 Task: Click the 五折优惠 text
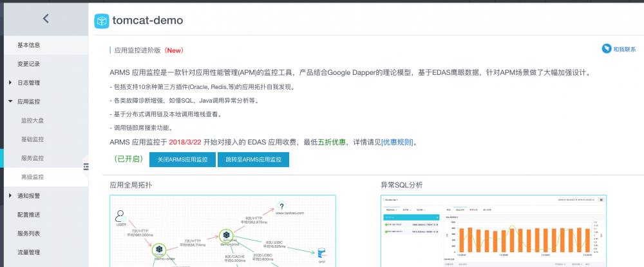coord(332,143)
